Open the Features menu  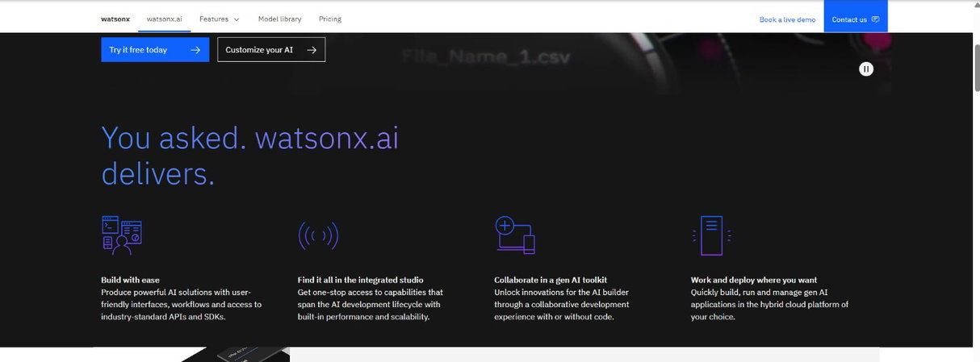pos(220,19)
